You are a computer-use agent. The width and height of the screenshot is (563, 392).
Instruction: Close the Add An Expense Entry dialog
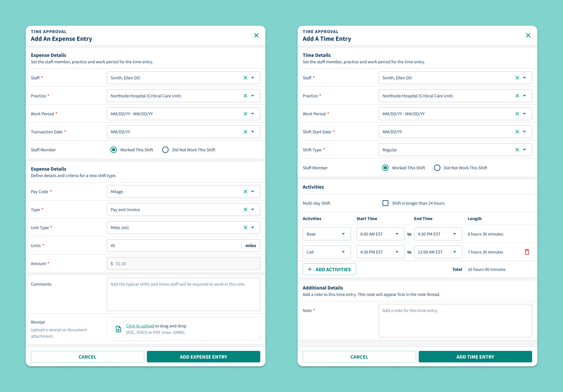tap(256, 35)
